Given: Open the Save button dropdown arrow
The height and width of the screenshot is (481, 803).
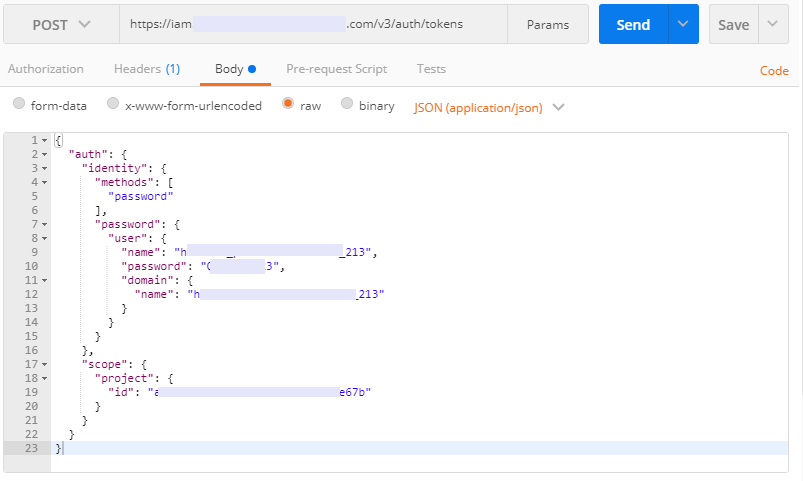Looking at the screenshot, I should pyautogui.click(x=773, y=24).
